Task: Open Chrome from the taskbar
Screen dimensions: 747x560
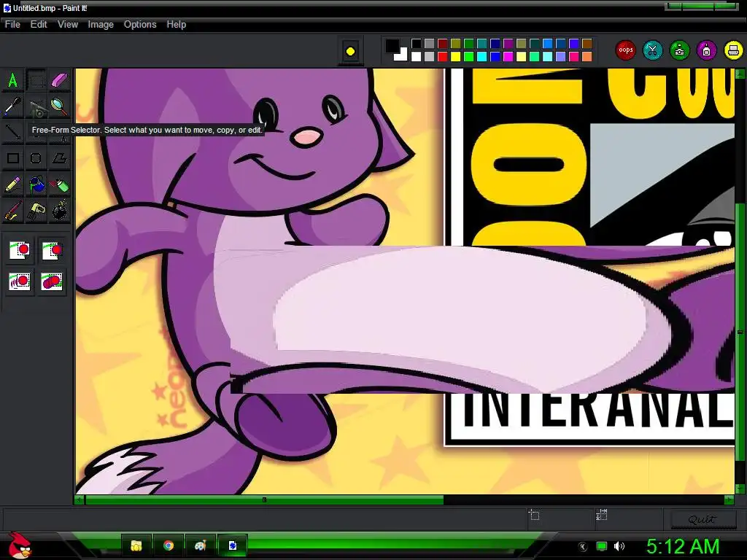Action: tap(169, 545)
